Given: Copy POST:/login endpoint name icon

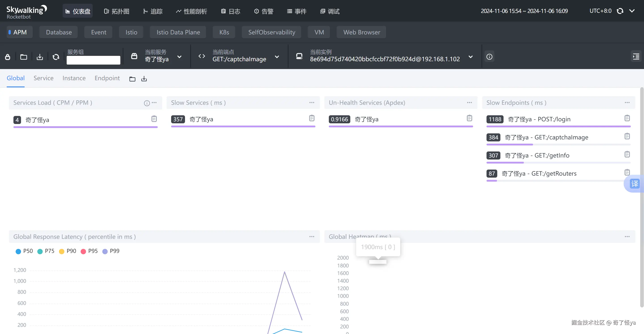Looking at the screenshot, I should (627, 118).
